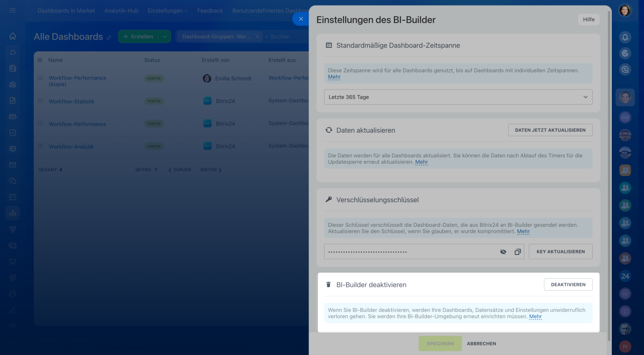
Task: Open drag handle of Workflow-Statistik row
Action: click(40, 101)
